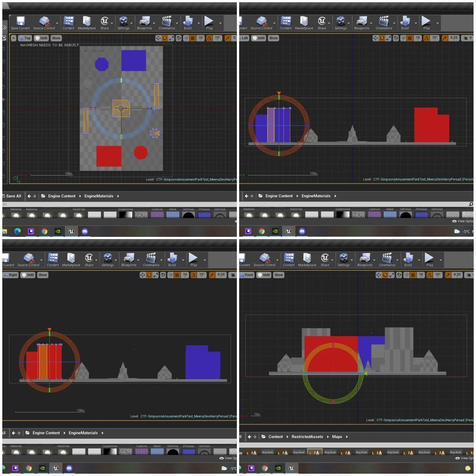The height and width of the screenshot is (476, 476).
Task: Open Microsoft Edge from the taskbar
Action: tap(17, 231)
